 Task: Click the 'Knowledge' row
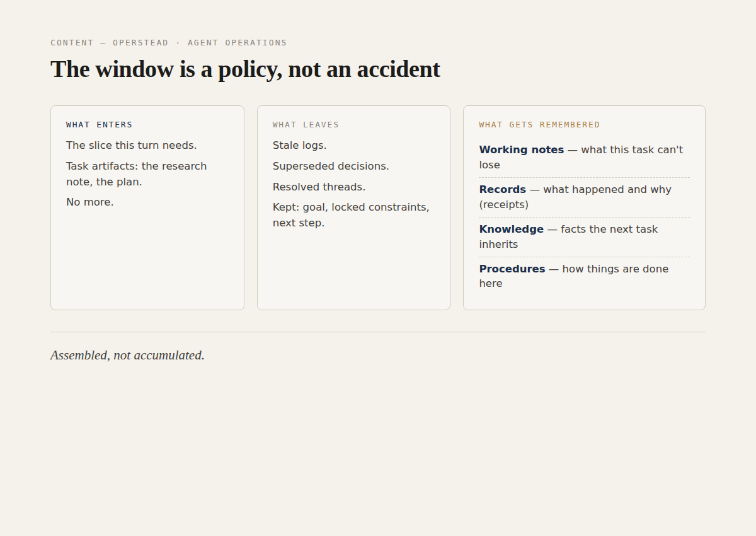click(584, 237)
